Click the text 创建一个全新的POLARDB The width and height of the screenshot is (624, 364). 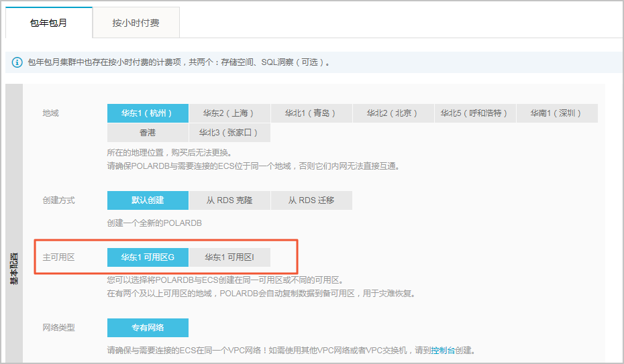154,223
